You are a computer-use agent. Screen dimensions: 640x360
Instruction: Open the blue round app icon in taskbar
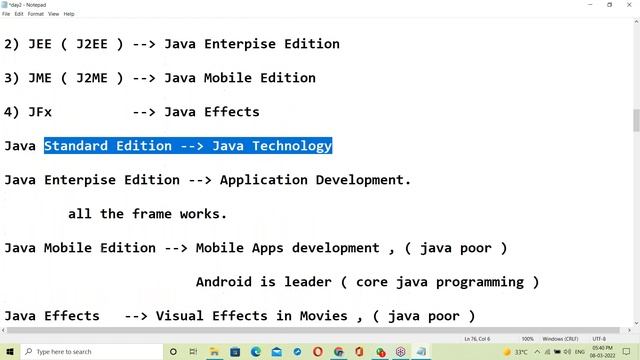(297, 351)
